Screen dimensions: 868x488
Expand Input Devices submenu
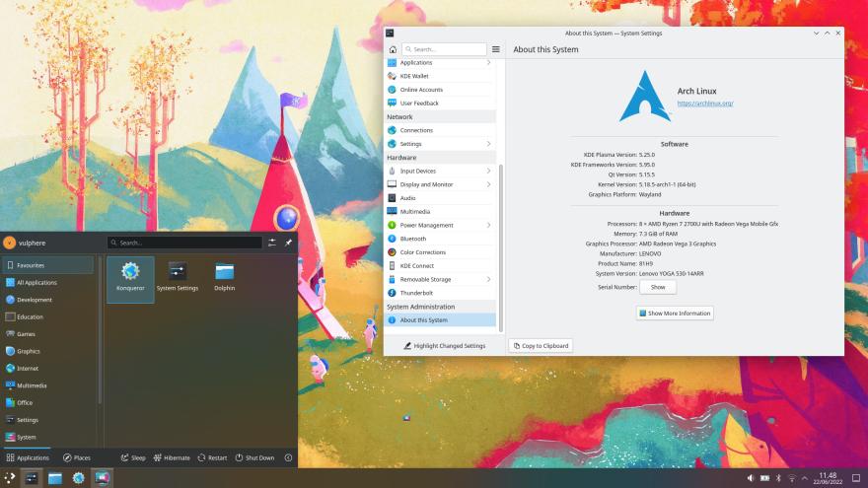488,171
